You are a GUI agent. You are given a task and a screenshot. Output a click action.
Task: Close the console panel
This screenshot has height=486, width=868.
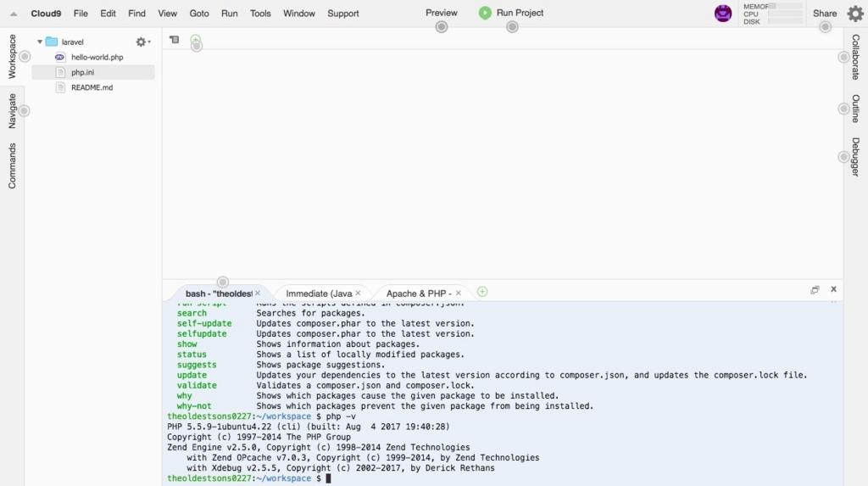coord(834,289)
